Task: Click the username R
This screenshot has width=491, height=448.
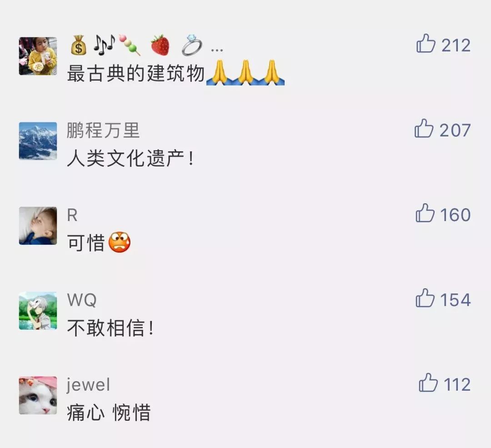Action: [x=72, y=215]
